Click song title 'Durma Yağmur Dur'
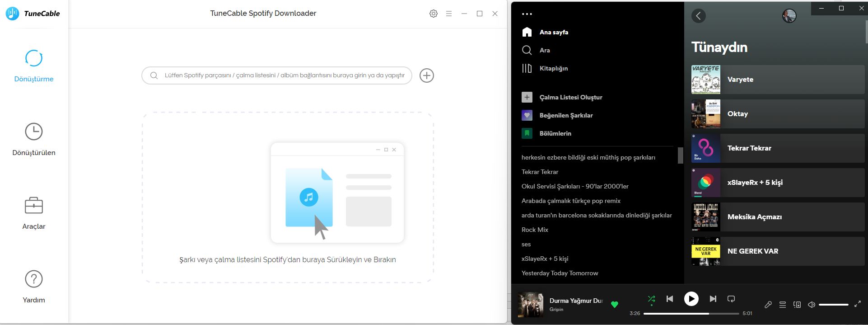868x325 pixels. point(576,301)
